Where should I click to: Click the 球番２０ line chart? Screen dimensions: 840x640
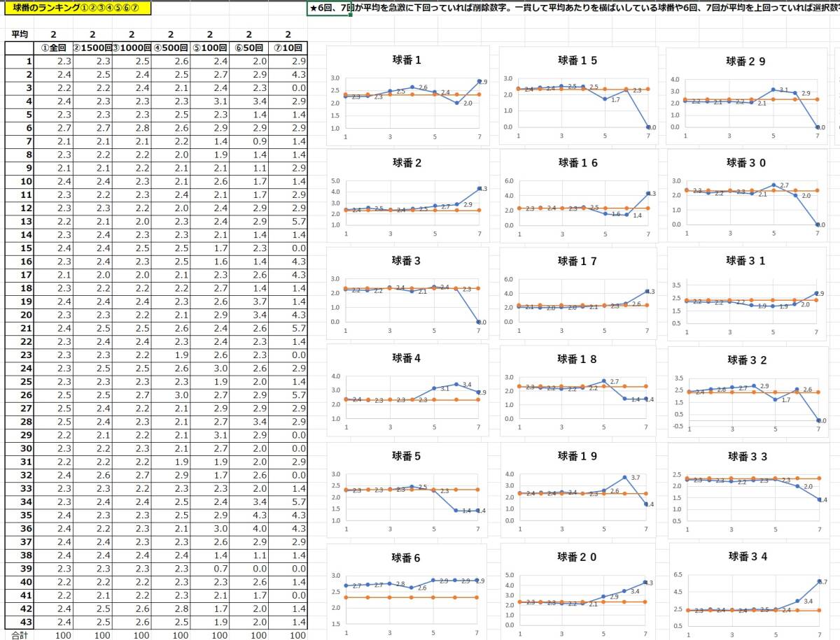point(578,591)
